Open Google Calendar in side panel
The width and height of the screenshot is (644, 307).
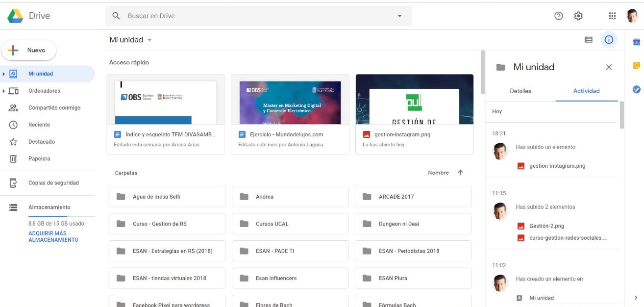tap(636, 42)
